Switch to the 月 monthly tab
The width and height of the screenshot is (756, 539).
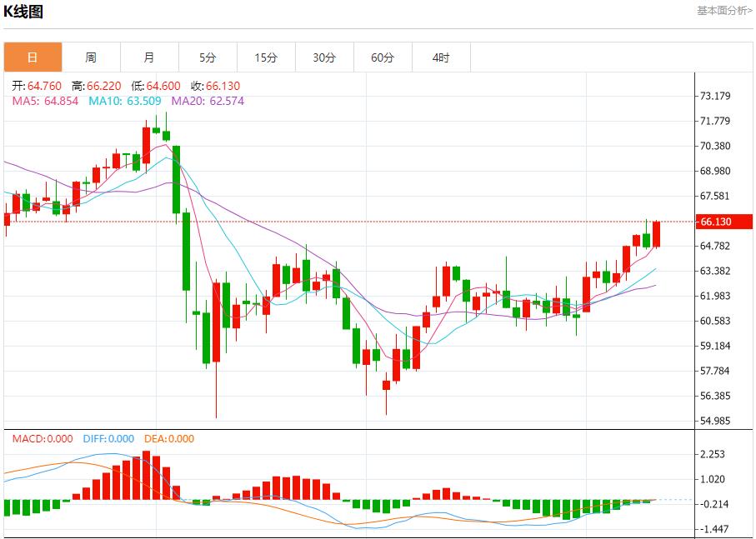click(x=149, y=57)
